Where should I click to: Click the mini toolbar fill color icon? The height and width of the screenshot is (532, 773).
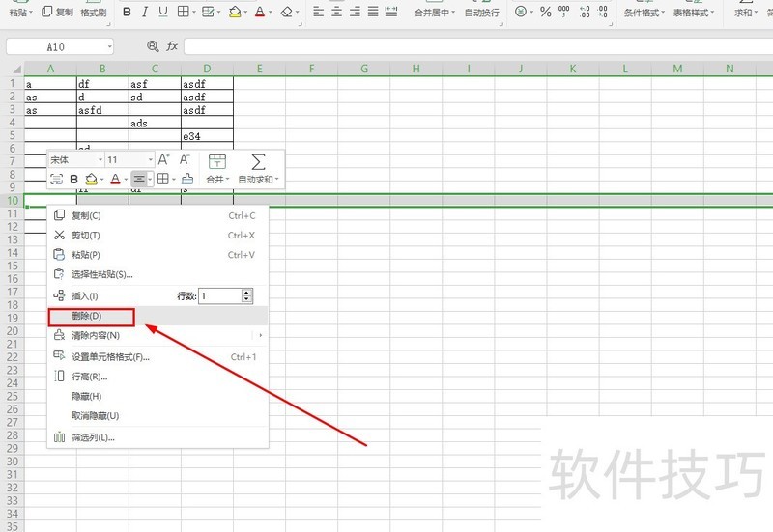tap(91, 179)
